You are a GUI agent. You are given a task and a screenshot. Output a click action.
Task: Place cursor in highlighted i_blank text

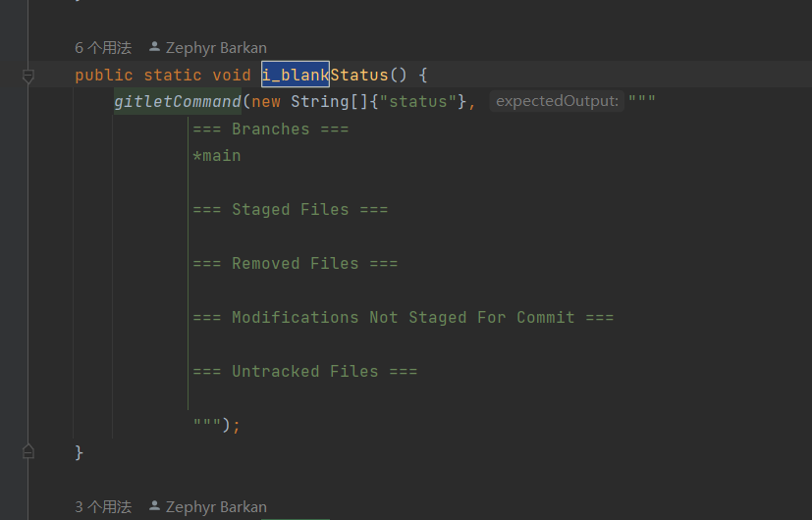[295, 76]
